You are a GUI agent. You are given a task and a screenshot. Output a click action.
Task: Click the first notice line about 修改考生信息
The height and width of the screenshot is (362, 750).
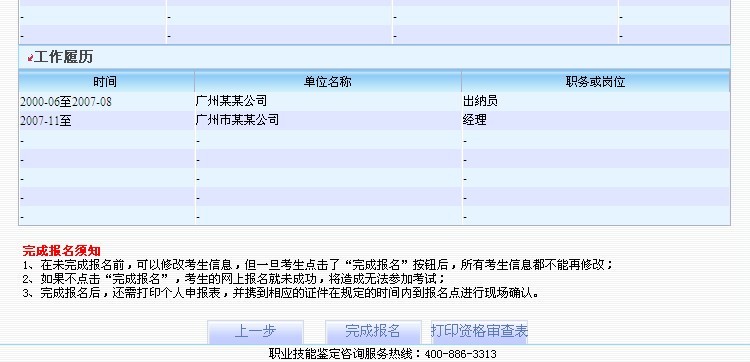coord(318,264)
